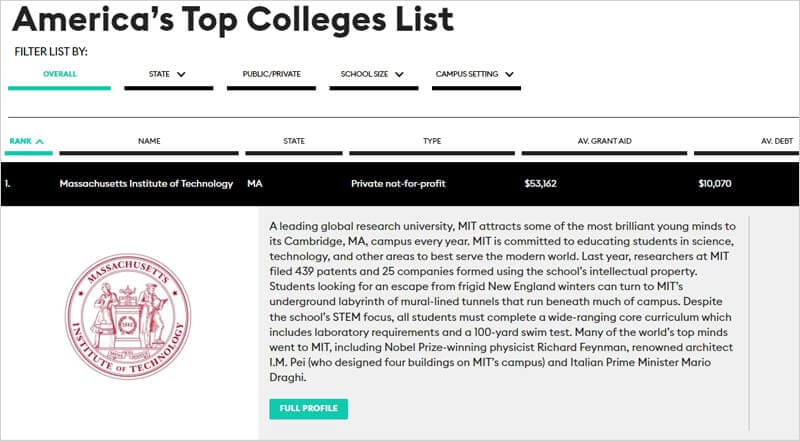Click the rank number 1 cell

8,184
